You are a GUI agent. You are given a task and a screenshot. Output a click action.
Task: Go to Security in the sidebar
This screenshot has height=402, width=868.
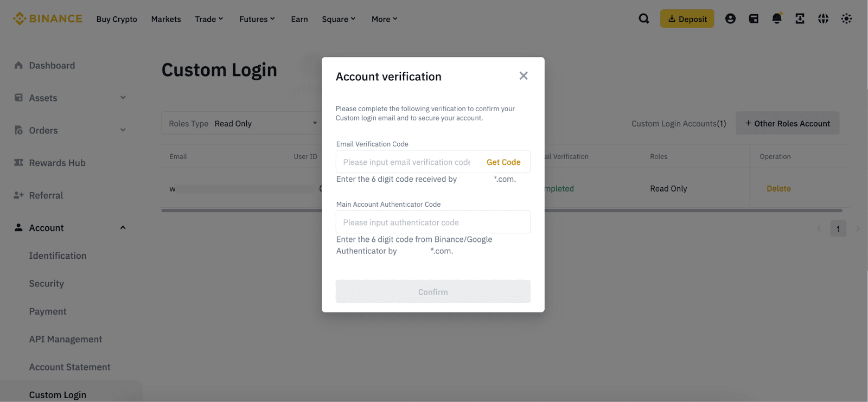coord(47,284)
